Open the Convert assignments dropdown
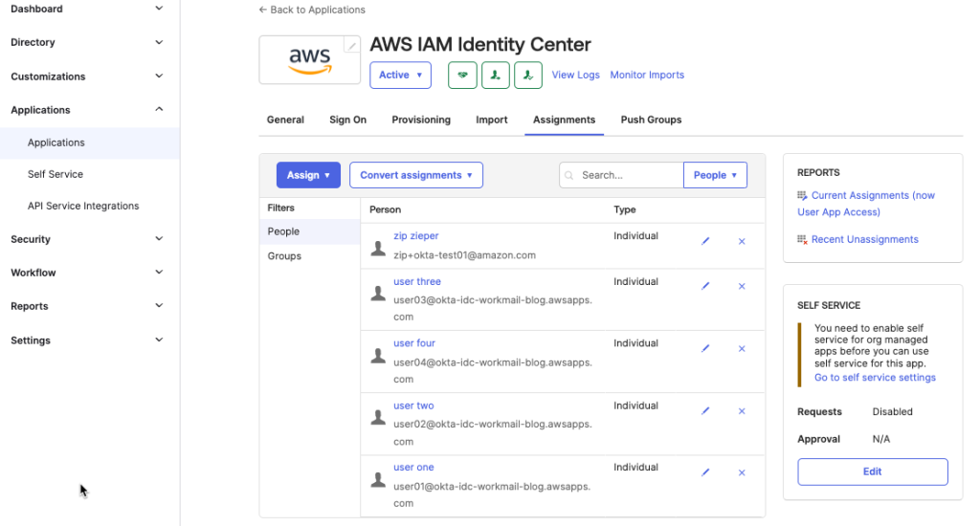The width and height of the screenshot is (980, 526). click(416, 176)
